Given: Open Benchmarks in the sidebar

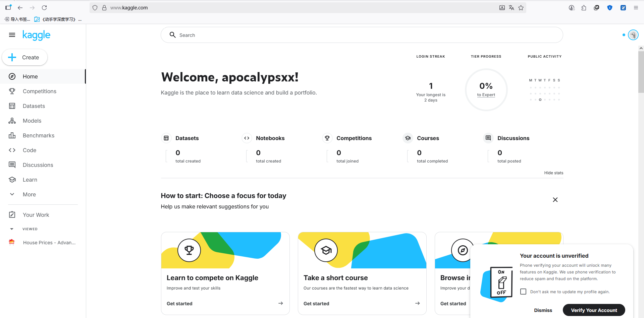Looking at the screenshot, I should [43, 135].
